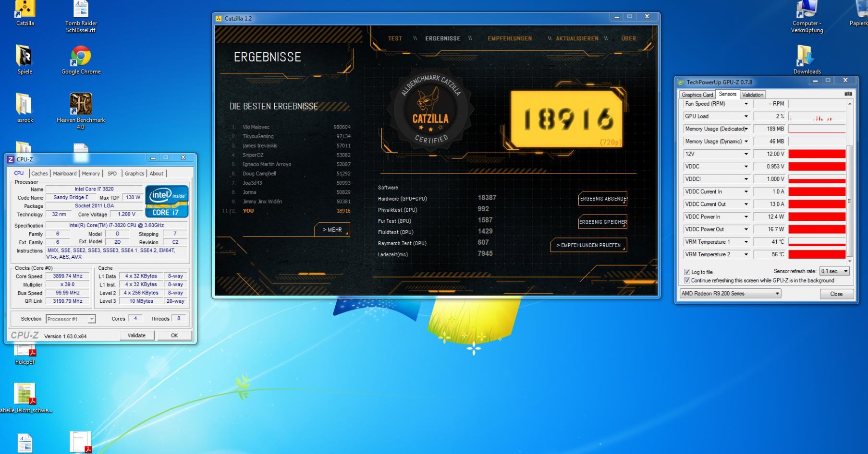This screenshot has height=454, width=868.
Task: Click the YOU row in the leaderboard
Action: pyautogui.click(x=287, y=211)
